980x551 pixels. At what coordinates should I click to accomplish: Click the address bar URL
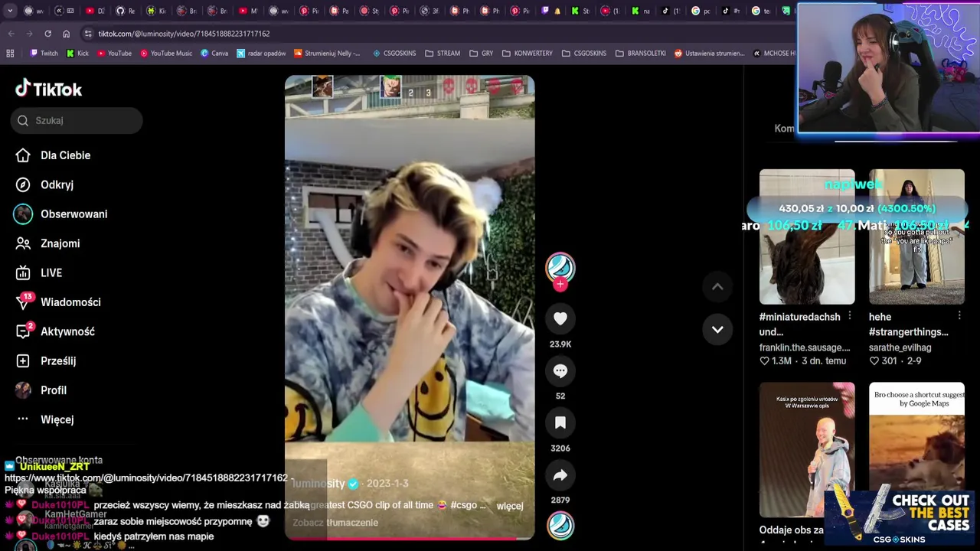point(184,34)
